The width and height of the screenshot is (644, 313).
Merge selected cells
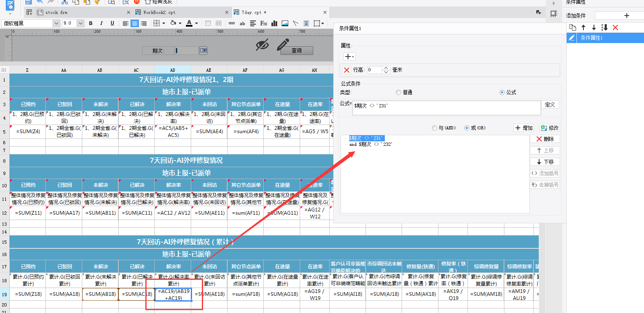(208, 23)
